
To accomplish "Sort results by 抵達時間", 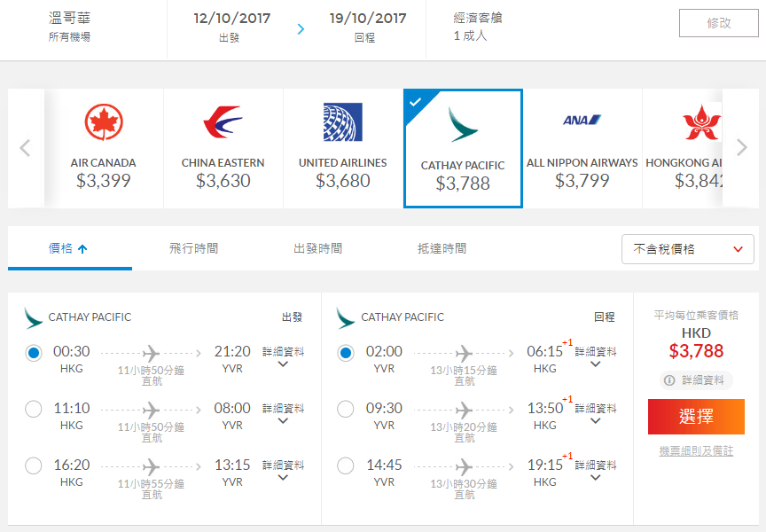I will [x=442, y=248].
